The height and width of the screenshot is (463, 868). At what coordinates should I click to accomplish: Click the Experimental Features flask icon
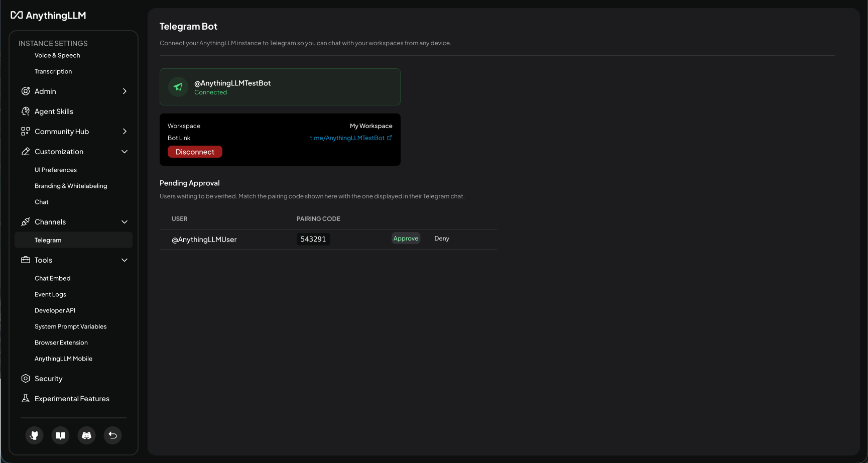(x=26, y=398)
